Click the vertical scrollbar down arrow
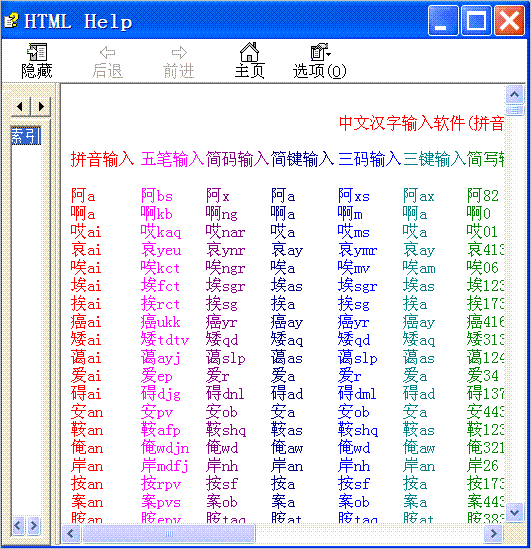Image resolution: width=531 pixels, height=549 pixels. (514, 513)
